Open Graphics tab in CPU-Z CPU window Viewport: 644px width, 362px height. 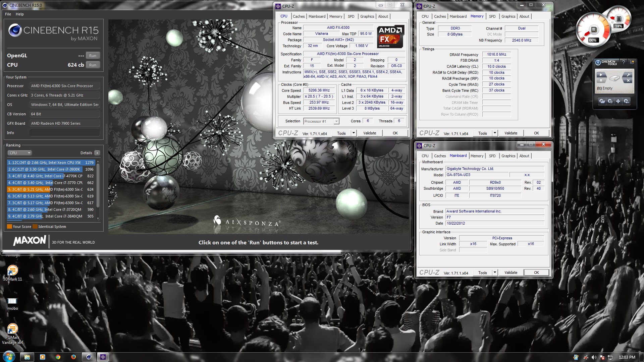point(367,16)
